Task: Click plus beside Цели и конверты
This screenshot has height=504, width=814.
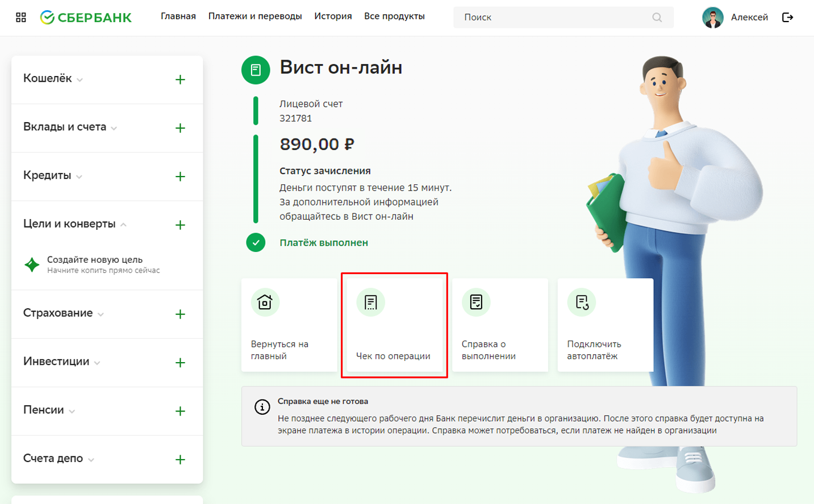Action: pyautogui.click(x=180, y=225)
